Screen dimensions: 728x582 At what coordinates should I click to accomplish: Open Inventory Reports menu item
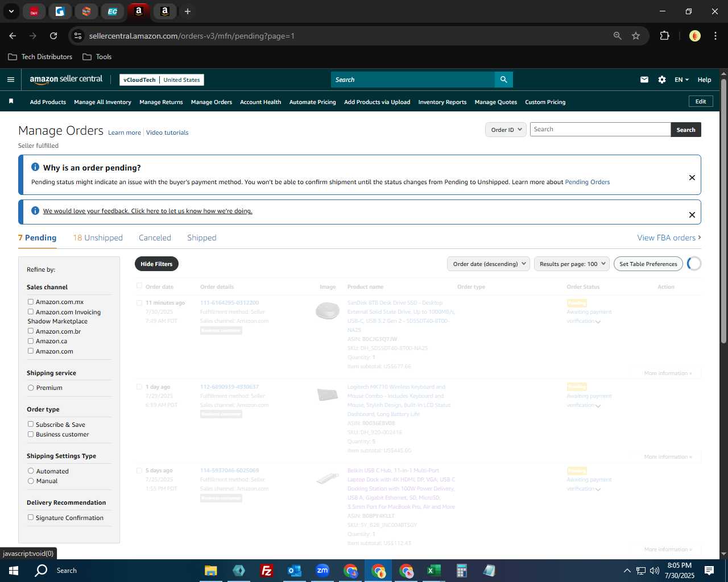point(442,102)
